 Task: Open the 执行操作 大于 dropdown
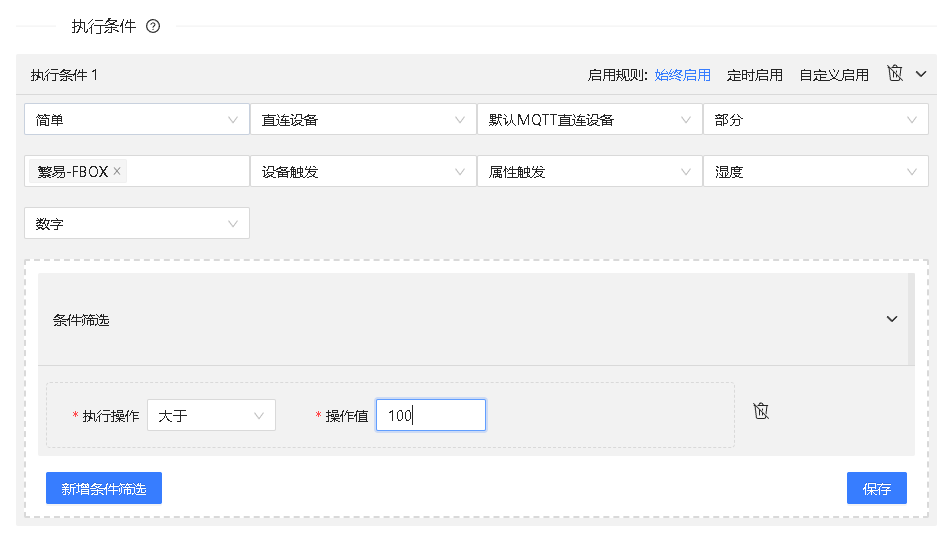pyautogui.click(x=211, y=416)
